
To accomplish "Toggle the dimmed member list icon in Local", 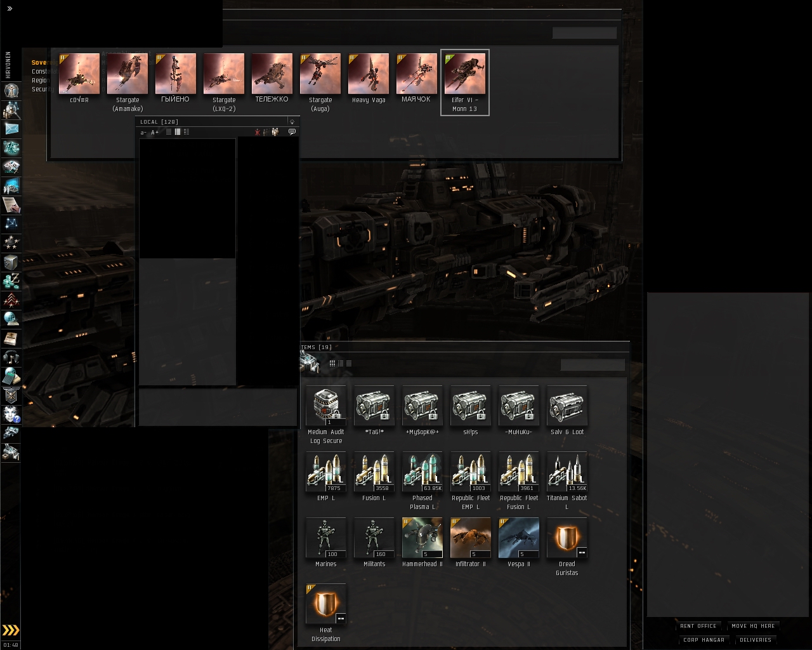I will pos(266,132).
